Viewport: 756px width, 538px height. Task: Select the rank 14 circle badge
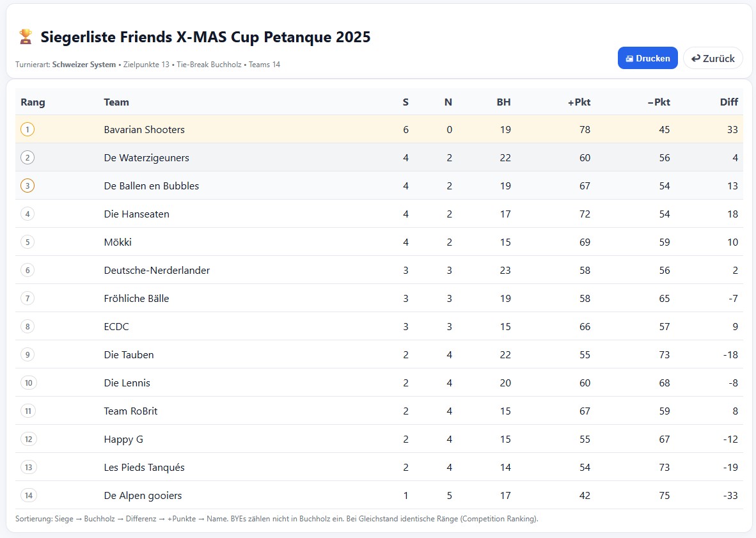(28, 496)
